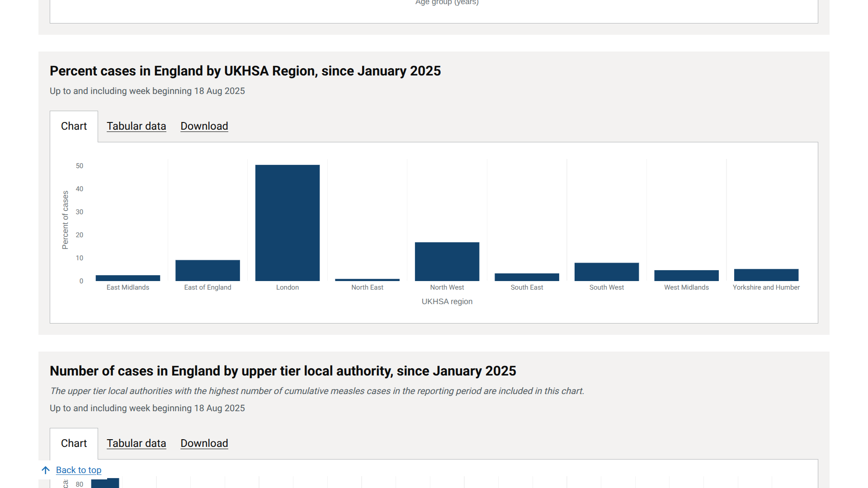Click the North East axis label
Image resolution: width=868 pixels, height=488 pixels.
[x=367, y=287]
